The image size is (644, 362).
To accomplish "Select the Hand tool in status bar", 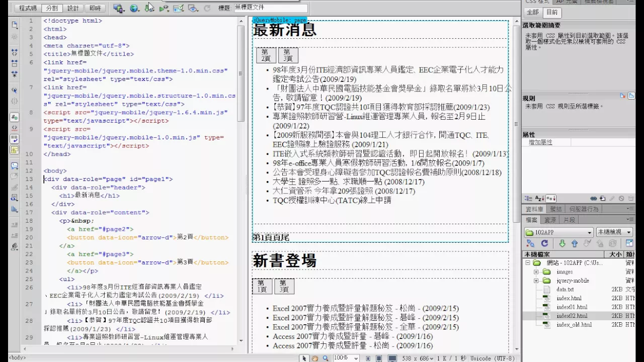I will [315, 358].
